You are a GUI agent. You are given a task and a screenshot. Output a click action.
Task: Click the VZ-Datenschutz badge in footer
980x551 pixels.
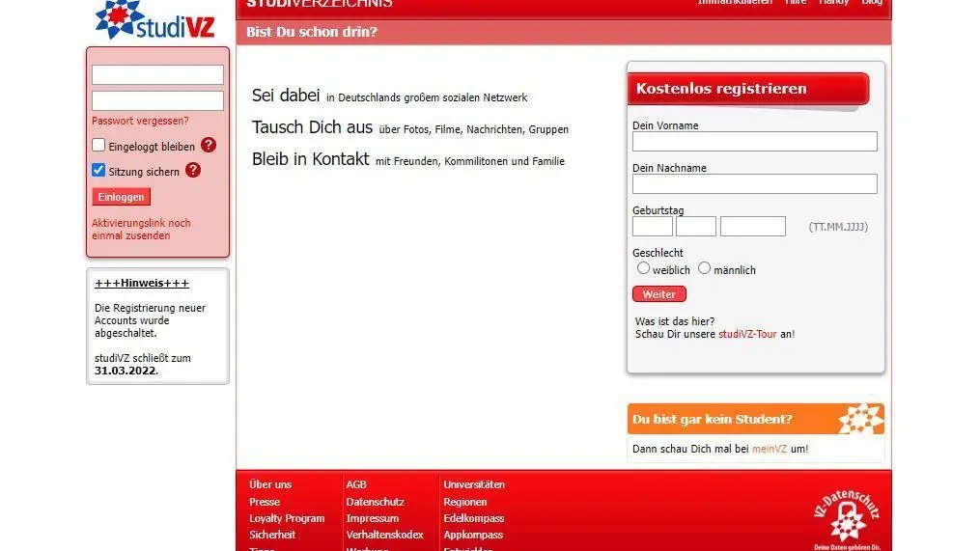click(x=847, y=513)
